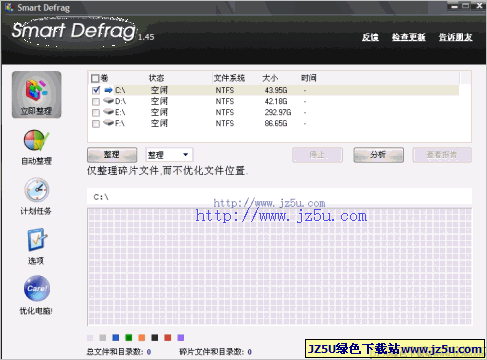
Task: Open the 自动整理 auto defrag section
Action: click(x=36, y=147)
